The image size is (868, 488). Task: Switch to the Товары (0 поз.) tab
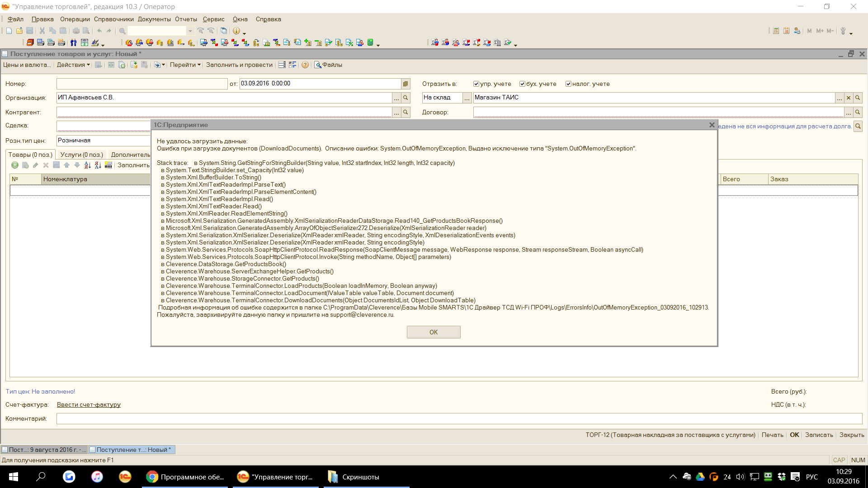click(30, 155)
